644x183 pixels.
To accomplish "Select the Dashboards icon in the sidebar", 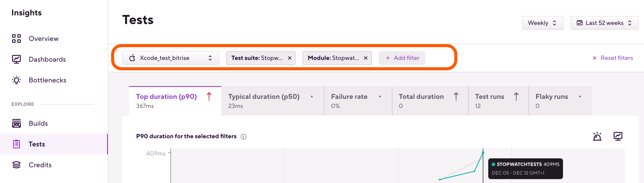I will (16, 59).
